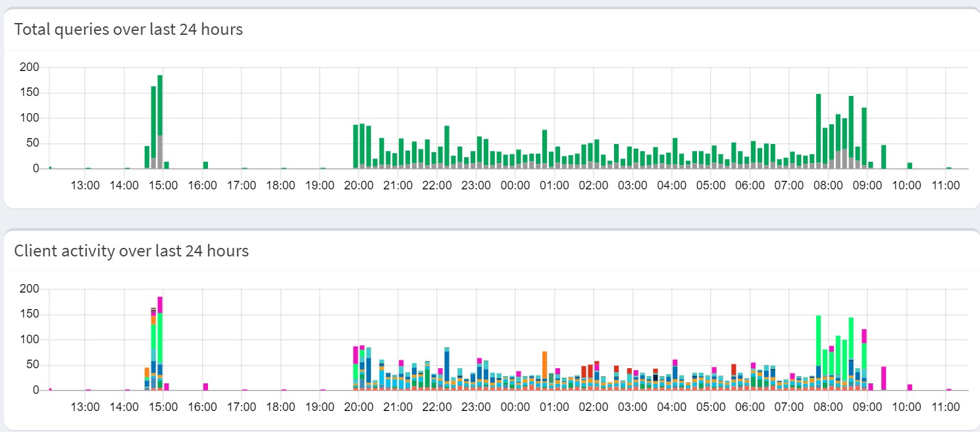Select the lone 16:00 bar in Total queries chart

205,165
